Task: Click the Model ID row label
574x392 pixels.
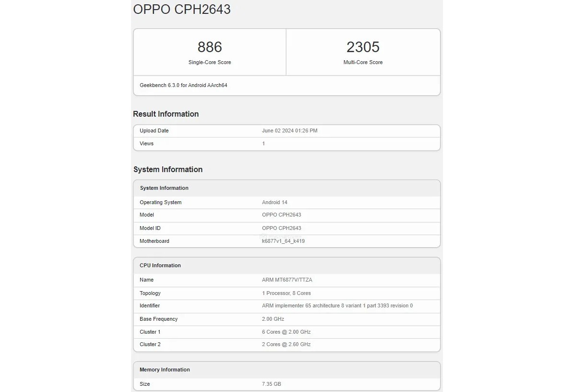Action: click(x=150, y=228)
